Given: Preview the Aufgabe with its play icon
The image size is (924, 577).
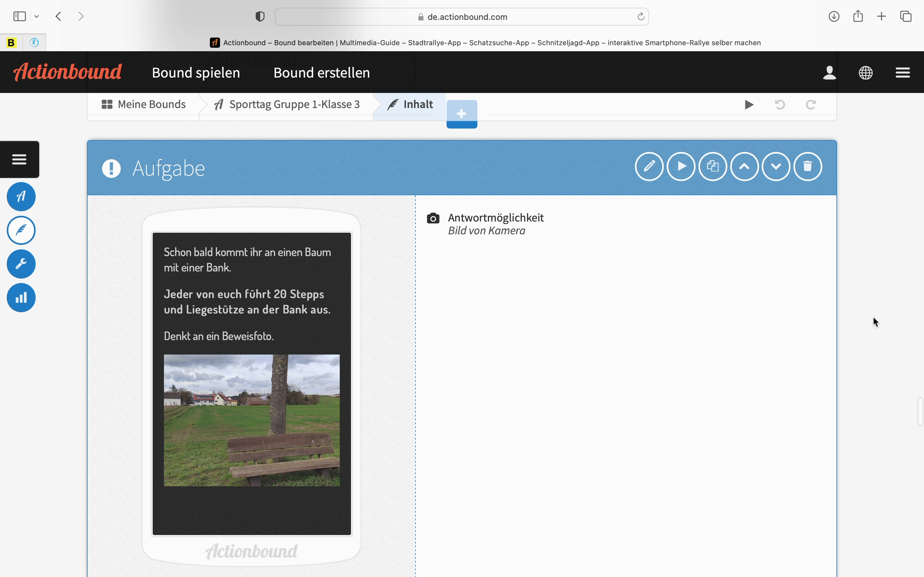Looking at the screenshot, I should [x=681, y=166].
